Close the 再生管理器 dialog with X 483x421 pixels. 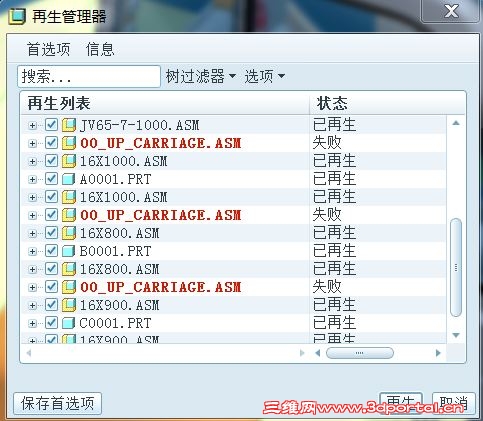pos(451,11)
